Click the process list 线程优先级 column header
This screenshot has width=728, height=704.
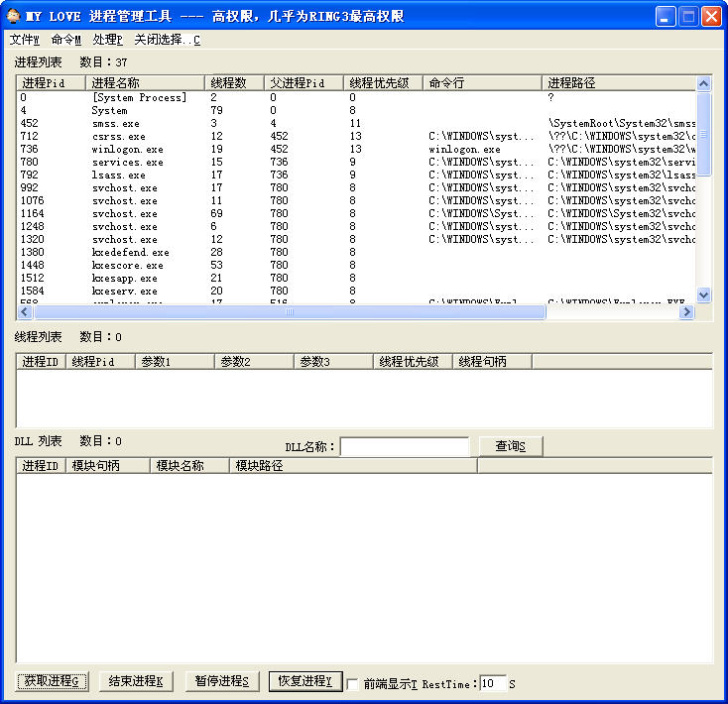click(x=383, y=83)
